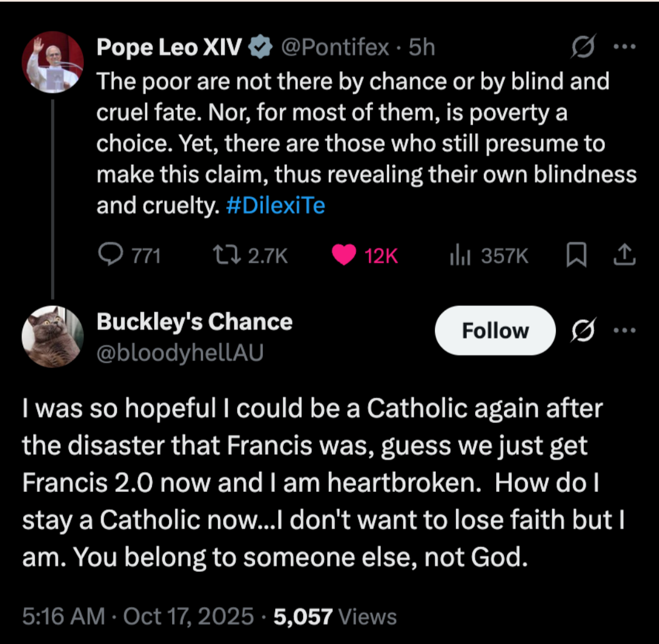The width and height of the screenshot is (659, 644).
Task: Open the #DilexiTe hashtag
Action: (x=275, y=206)
